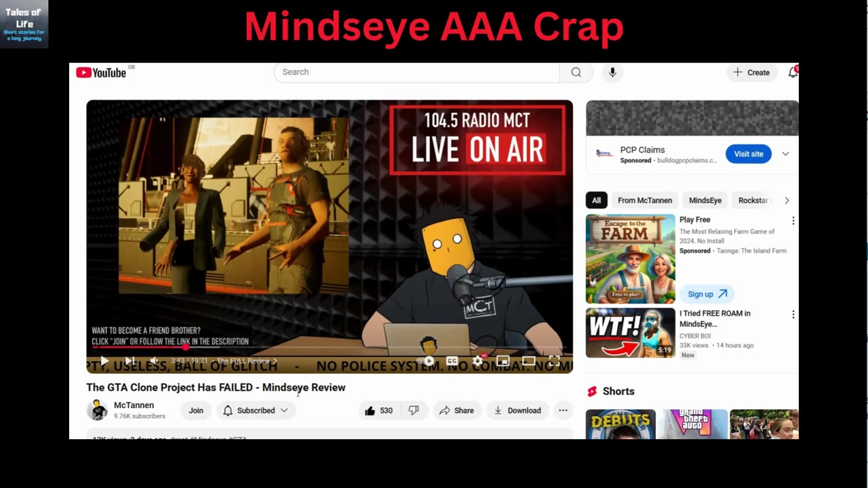Enter full screen mode
Image resolution: width=868 pixels, height=488 pixels.
(x=554, y=361)
